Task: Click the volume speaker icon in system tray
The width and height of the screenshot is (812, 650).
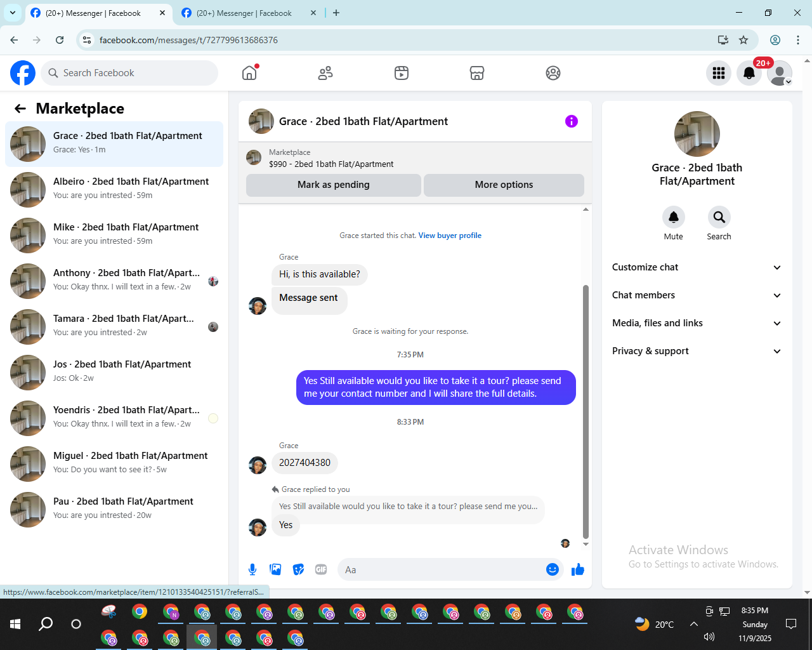Action: pos(709,637)
